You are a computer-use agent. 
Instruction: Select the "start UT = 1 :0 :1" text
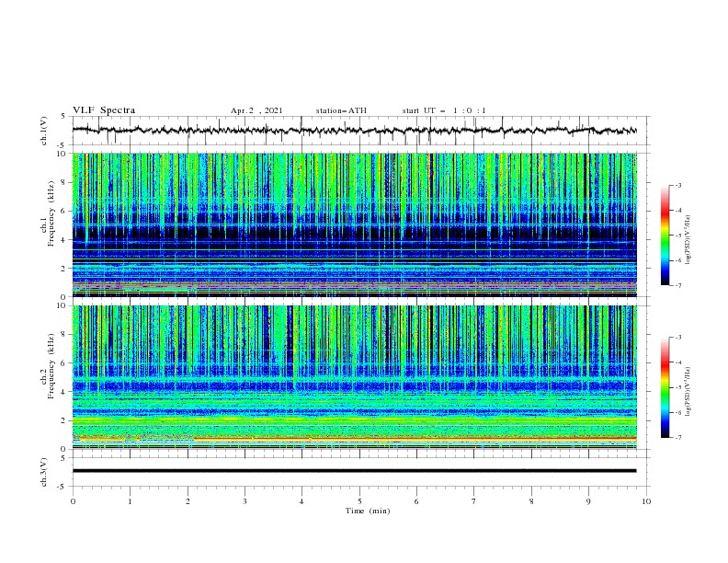[444, 110]
